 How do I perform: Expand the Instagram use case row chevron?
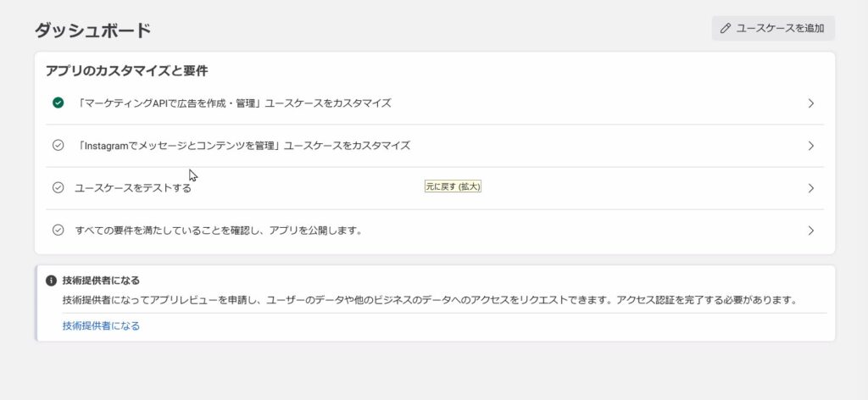click(810, 146)
